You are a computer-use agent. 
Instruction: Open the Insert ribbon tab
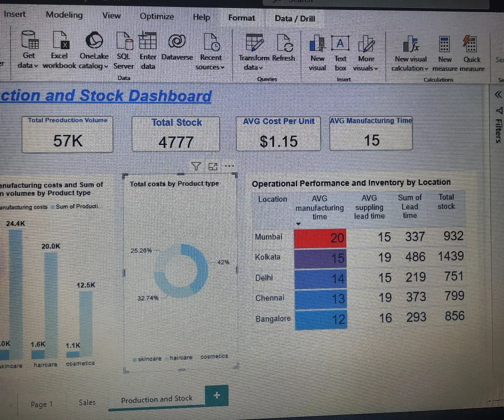click(15, 14)
